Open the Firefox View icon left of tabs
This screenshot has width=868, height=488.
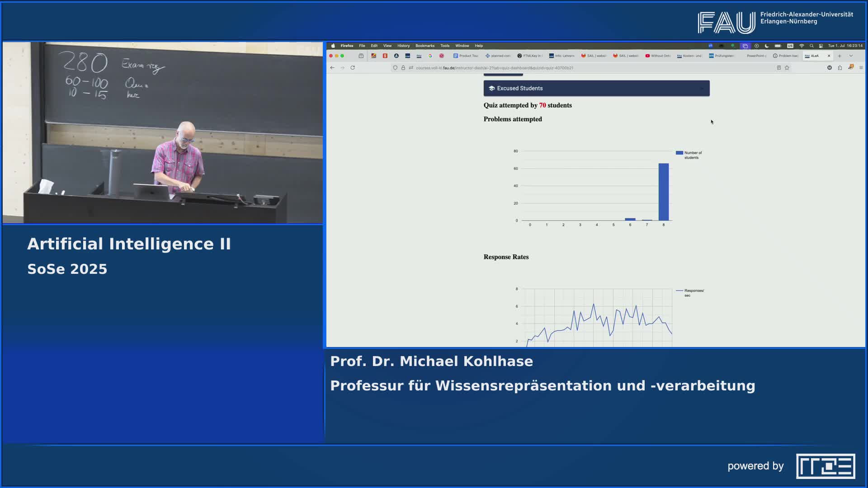(361, 56)
